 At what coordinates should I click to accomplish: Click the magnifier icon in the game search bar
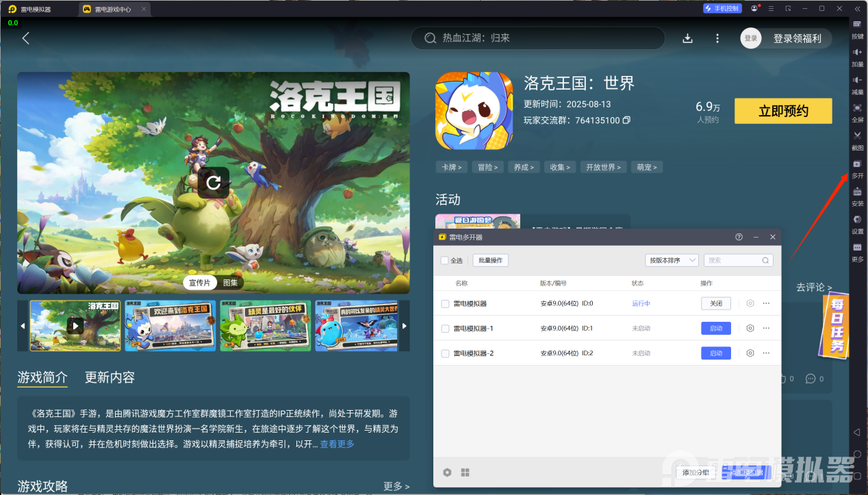[431, 38]
